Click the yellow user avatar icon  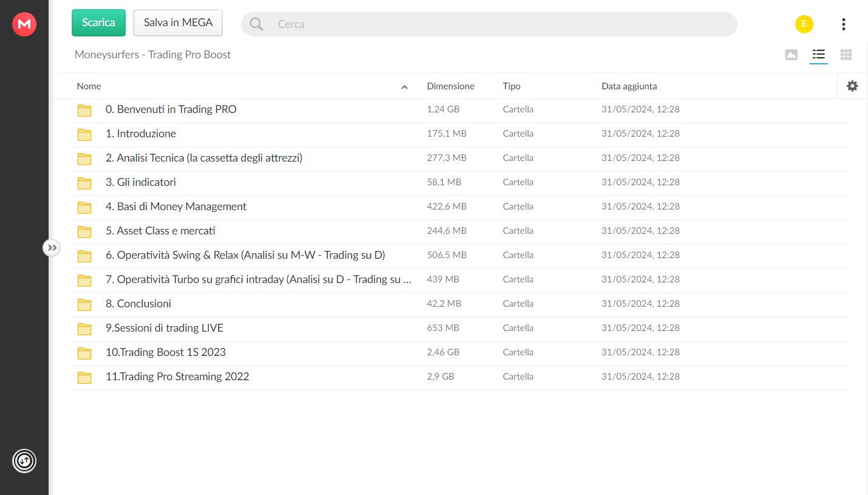[x=804, y=24]
